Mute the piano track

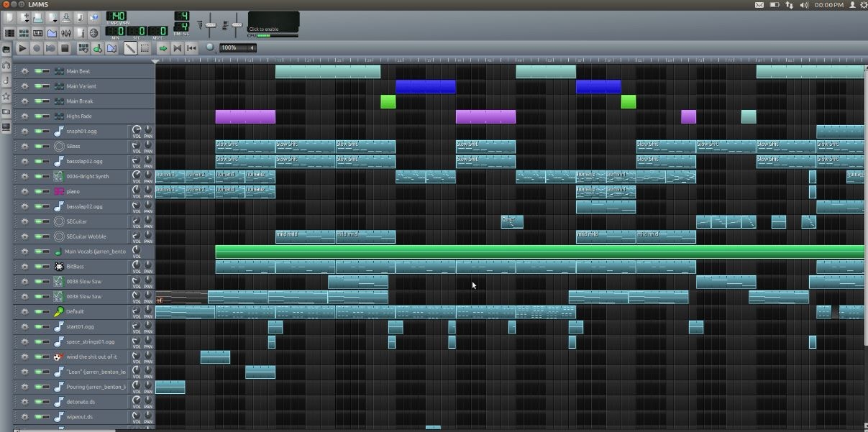tap(38, 191)
